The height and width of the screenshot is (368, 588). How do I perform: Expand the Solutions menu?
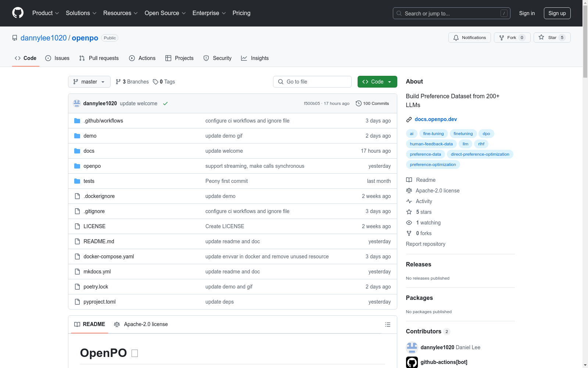coord(81,13)
